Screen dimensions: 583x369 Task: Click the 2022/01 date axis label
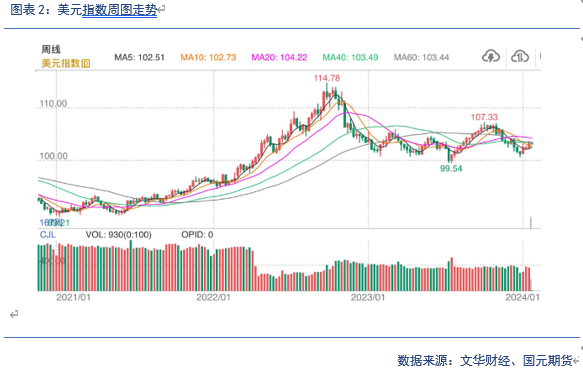[x=213, y=297]
